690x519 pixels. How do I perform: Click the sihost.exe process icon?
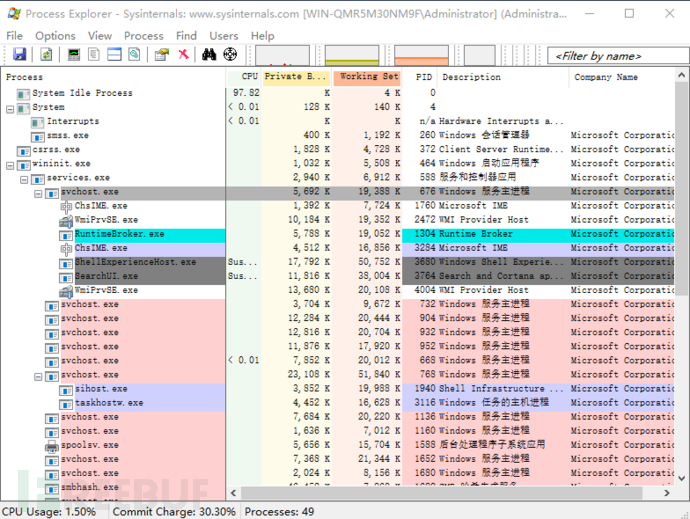tap(66, 390)
